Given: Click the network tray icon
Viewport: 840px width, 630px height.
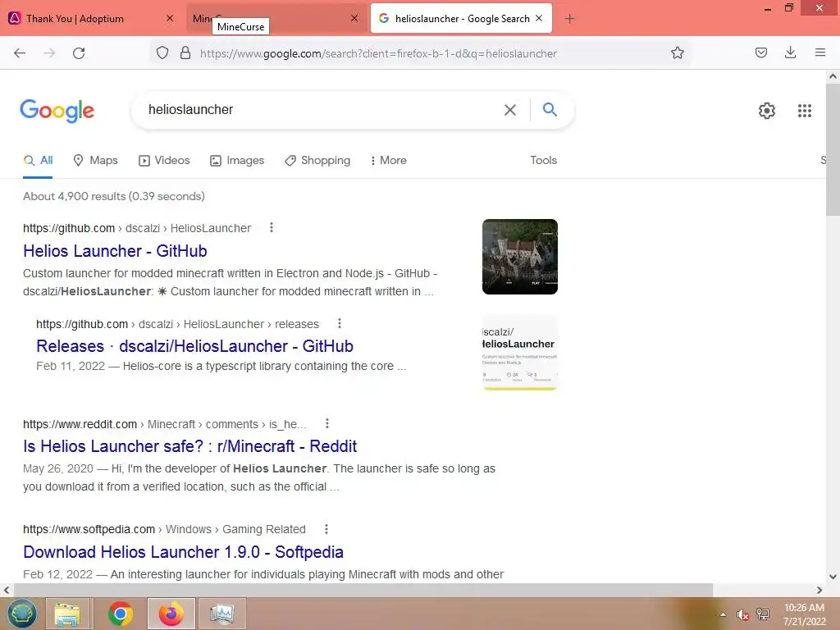Looking at the screenshot, I should click(x=762, y=614).
